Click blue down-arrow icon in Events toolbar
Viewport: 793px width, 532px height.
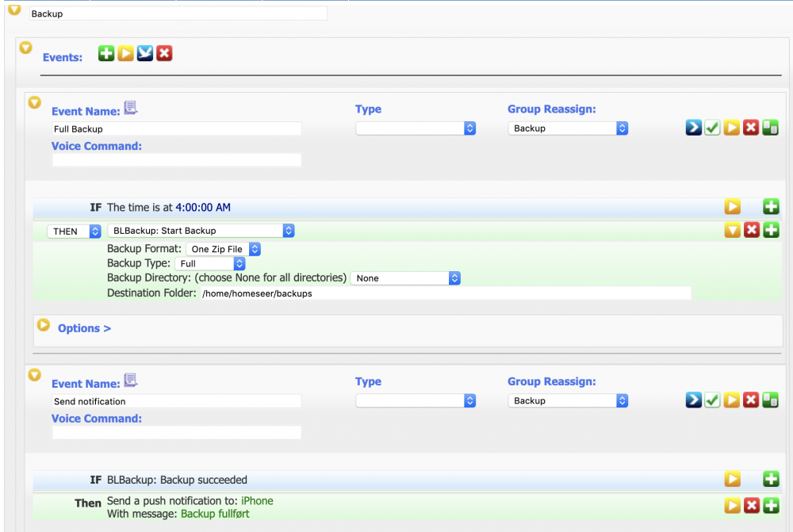pos(145,54)
